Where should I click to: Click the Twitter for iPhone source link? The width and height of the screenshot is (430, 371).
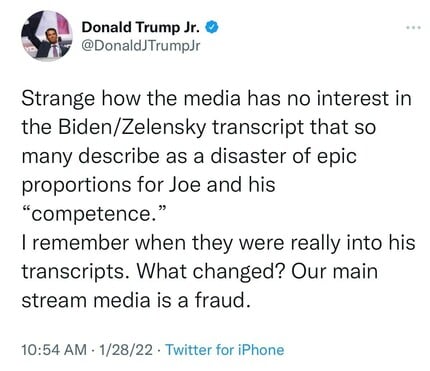(225, 350)
